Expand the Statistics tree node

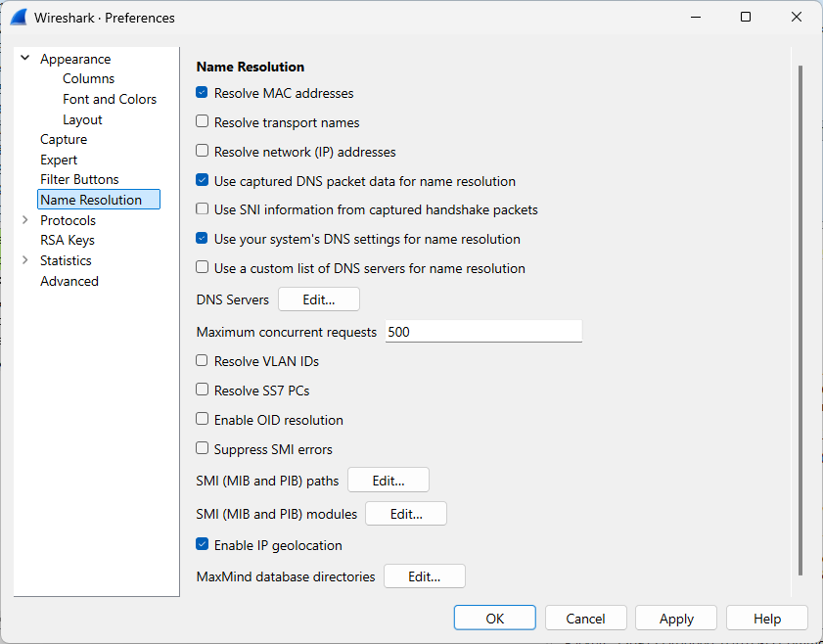[x=24, y=260]
